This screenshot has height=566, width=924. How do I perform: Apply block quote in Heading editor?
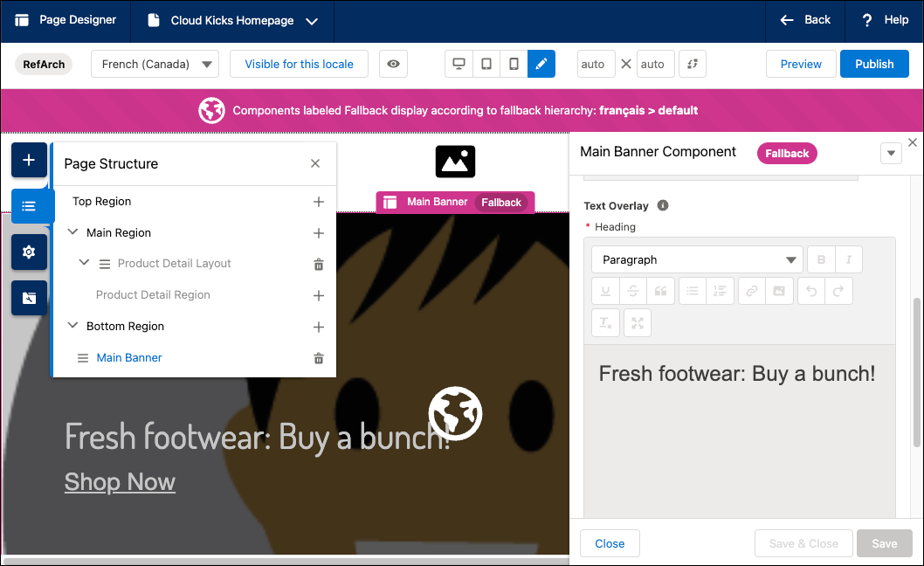click(660, 291)
